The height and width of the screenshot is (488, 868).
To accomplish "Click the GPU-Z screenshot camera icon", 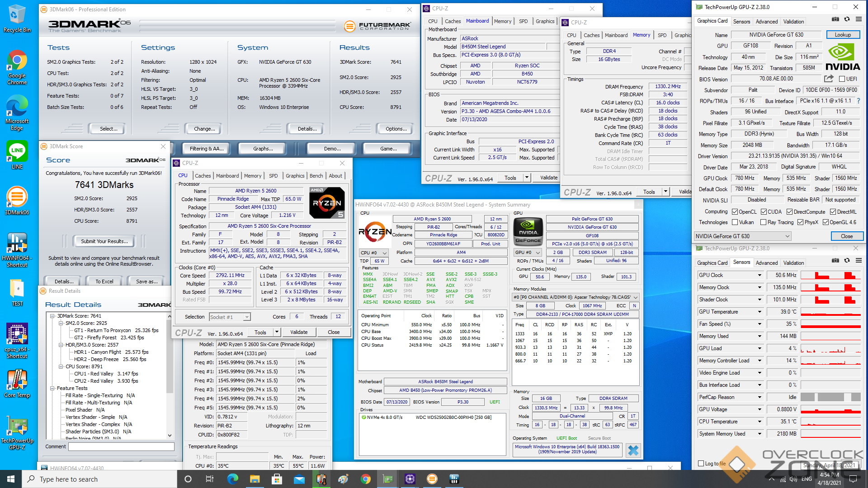I will click(x=835, y=19).
